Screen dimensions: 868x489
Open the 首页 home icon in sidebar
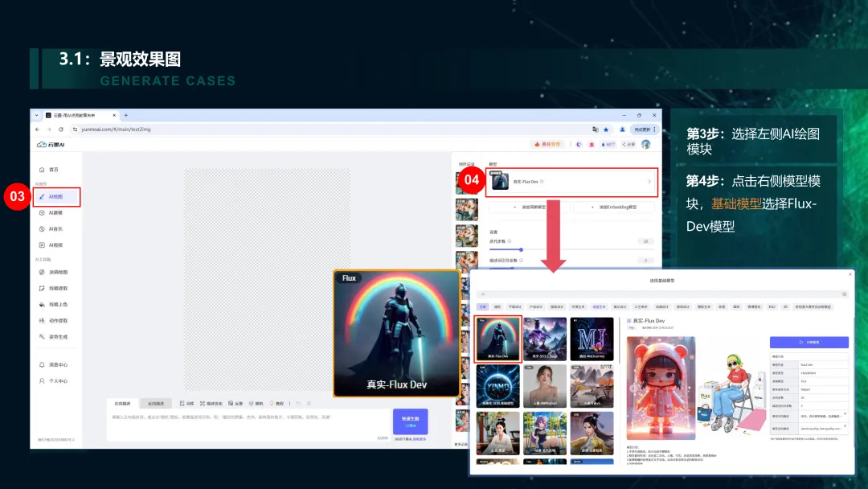pyautogui.click(x=42, y=170)
